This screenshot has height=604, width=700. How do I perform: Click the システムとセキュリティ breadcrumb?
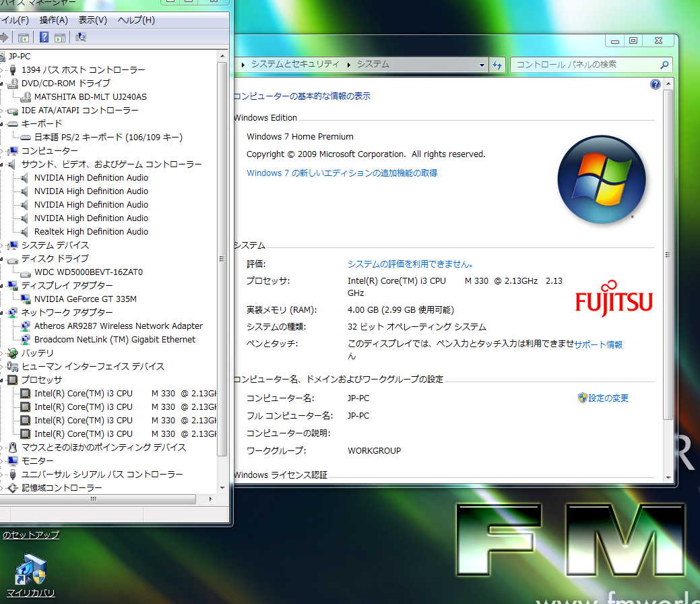point(295,64)
